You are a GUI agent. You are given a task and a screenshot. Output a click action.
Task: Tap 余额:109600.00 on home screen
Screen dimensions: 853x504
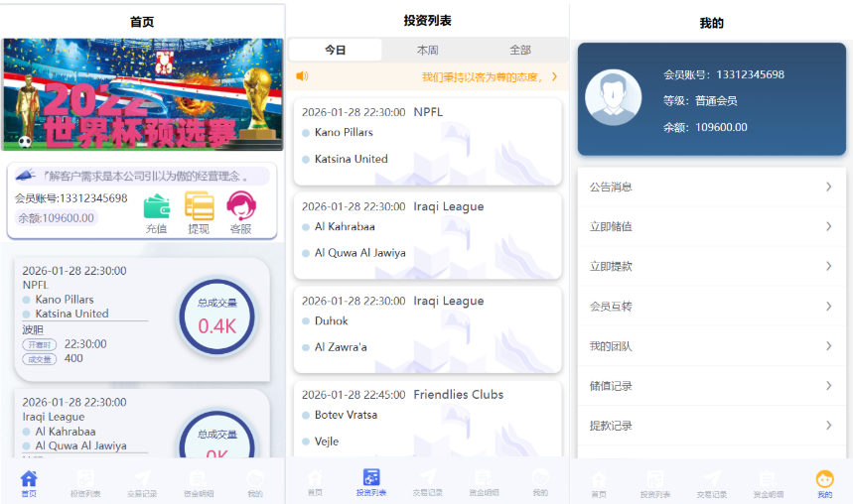56,218
